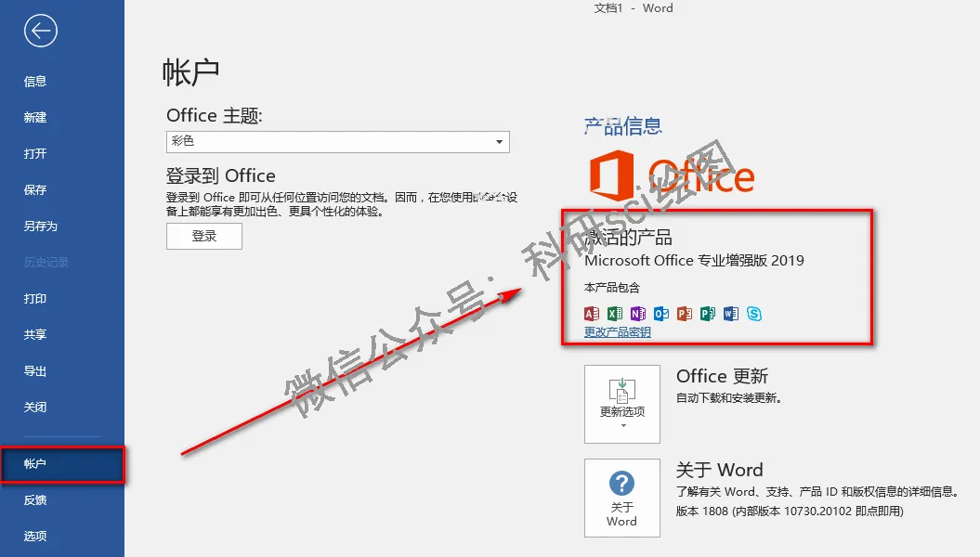Click the '自动下载和安装更新。' text

pos(729,397)
